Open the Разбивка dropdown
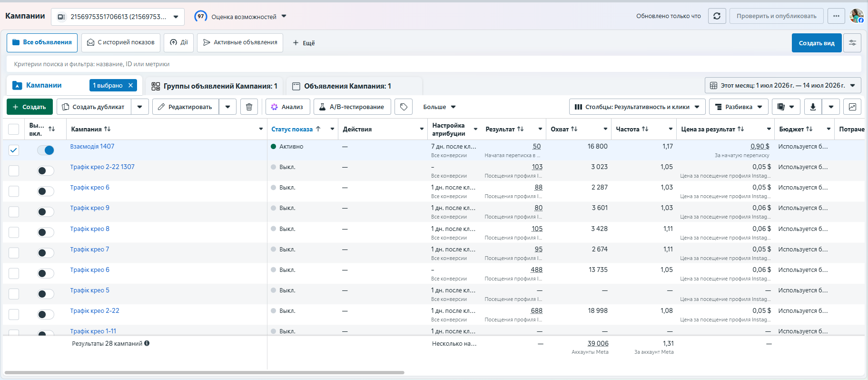 (739, 107)
